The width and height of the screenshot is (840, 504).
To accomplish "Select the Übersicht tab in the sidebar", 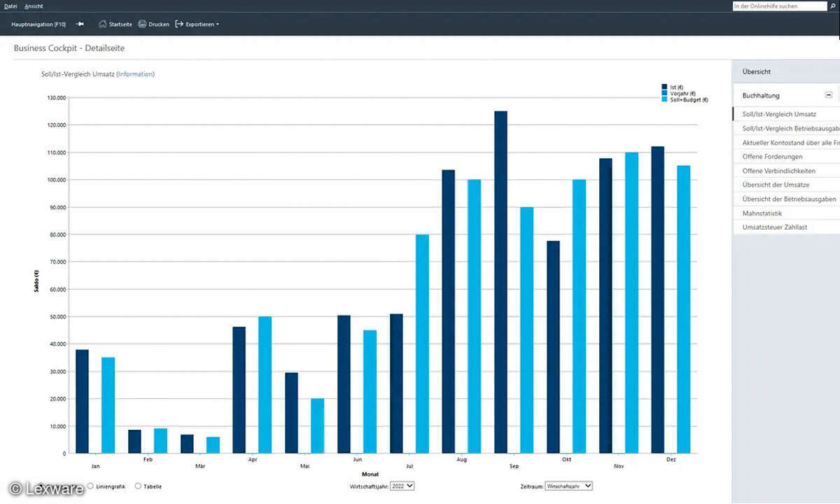I will [x=786, y=71].
